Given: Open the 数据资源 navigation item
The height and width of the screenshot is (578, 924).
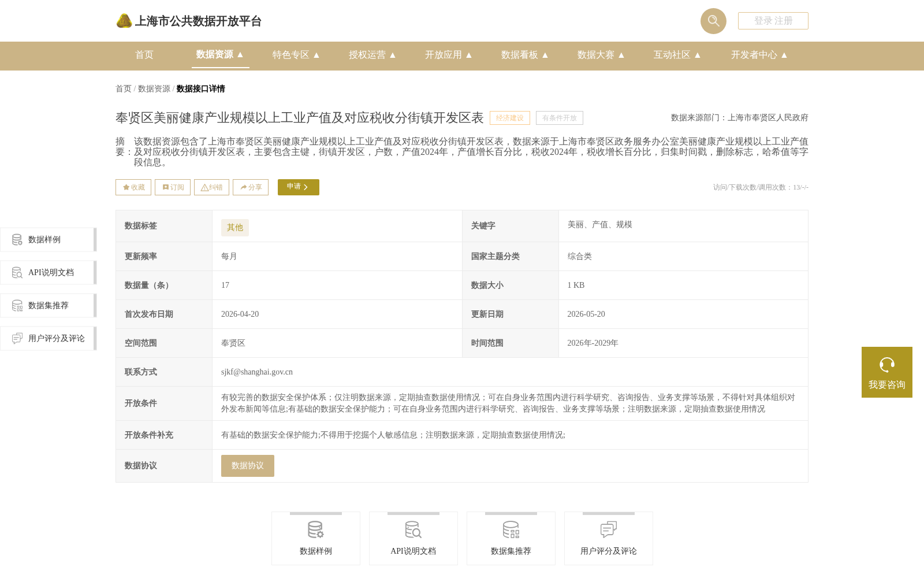Looking at the screenshot, I should coord(214,54).
